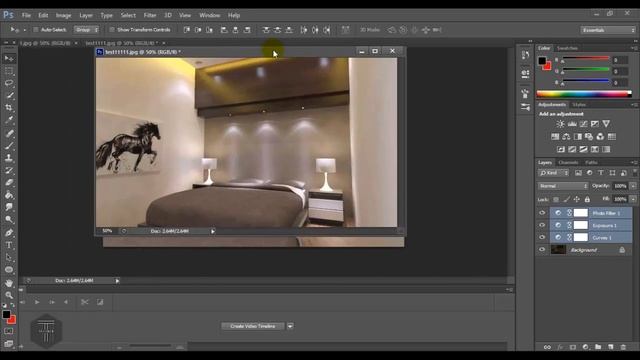Open the Color panel flyout menu
The width and height of the screenshot is (640, 360).
coord(633,48)
